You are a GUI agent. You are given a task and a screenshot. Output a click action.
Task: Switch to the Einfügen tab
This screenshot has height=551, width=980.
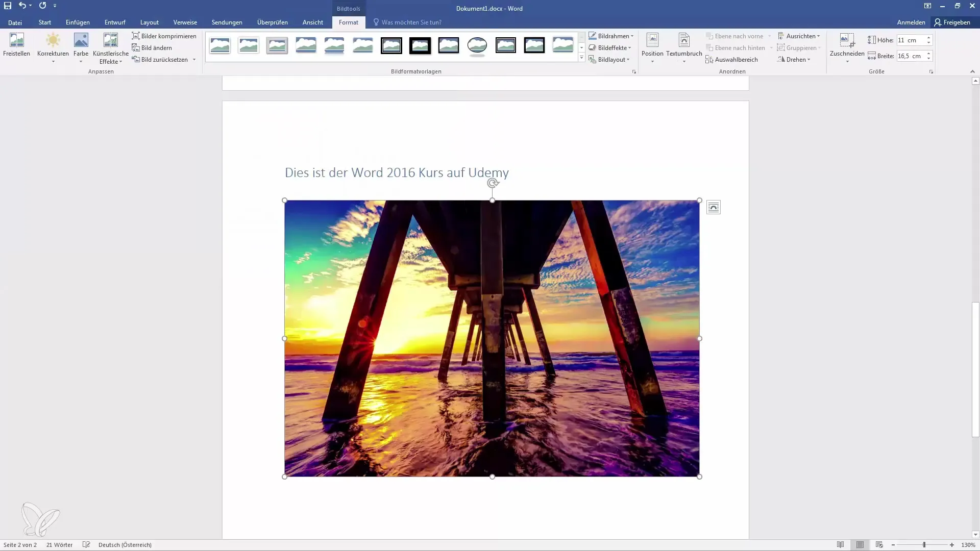[x=78, y=22]
